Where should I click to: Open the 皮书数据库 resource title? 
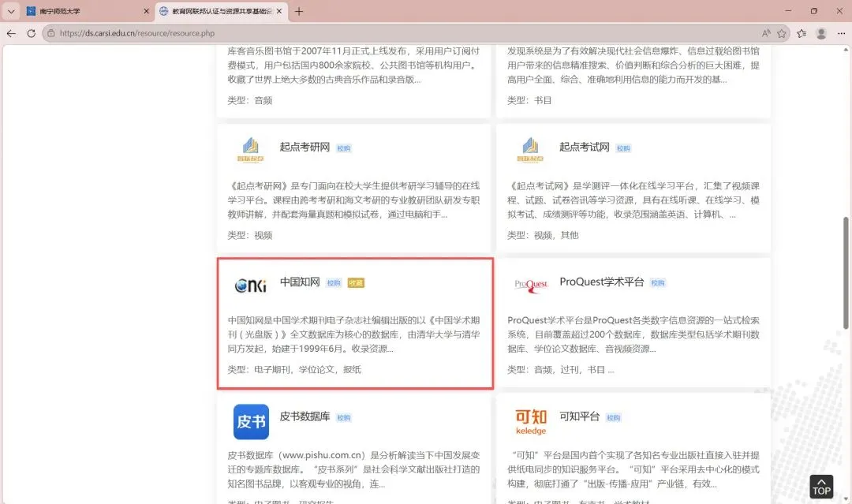point(305,416)
